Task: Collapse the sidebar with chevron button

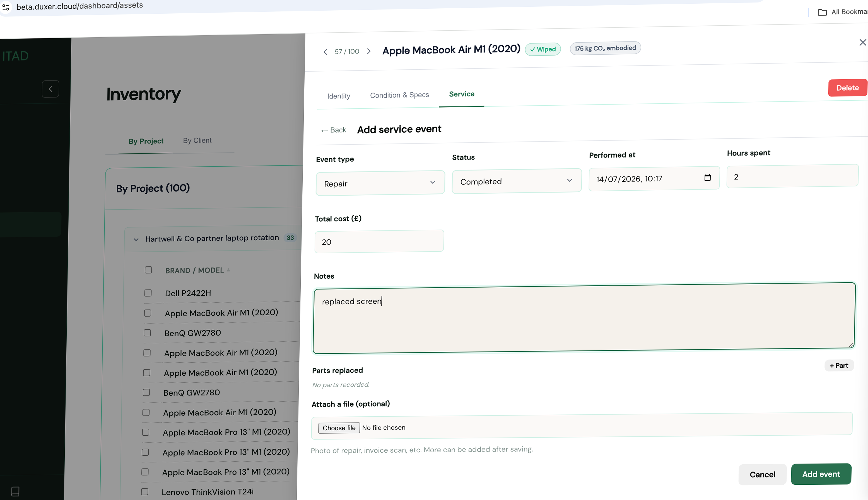Action: click(50, 89)
